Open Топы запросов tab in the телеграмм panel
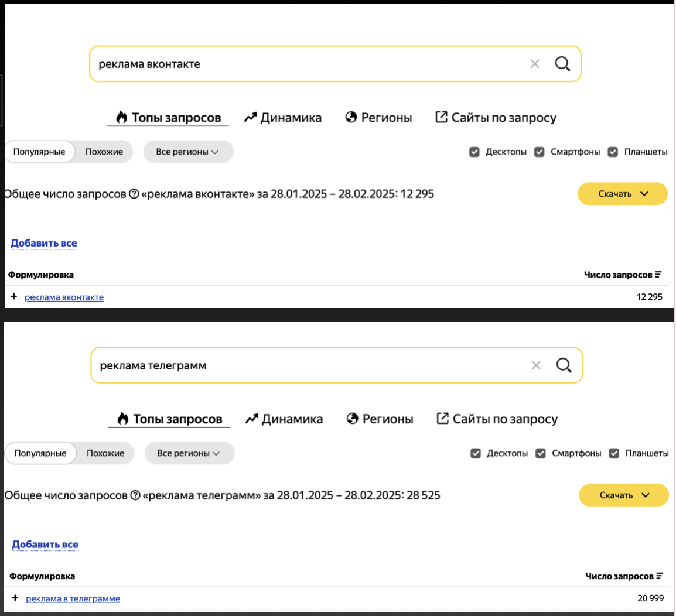The width and height of the screenshot is (676, 616). click(x=169, y=419)
